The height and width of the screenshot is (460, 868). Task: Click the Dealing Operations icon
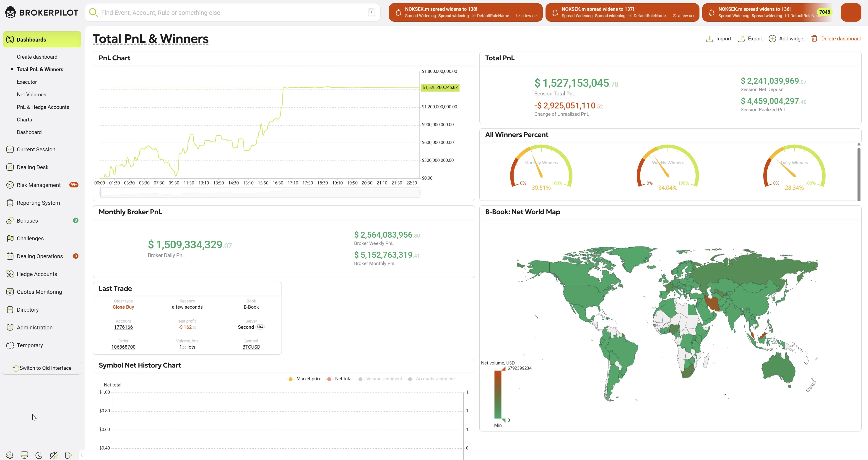tap(10, 256)
